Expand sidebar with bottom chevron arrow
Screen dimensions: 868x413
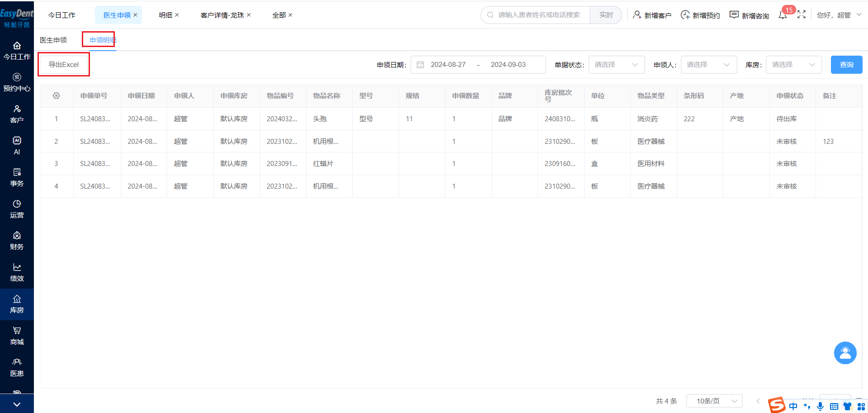point(17,404)
